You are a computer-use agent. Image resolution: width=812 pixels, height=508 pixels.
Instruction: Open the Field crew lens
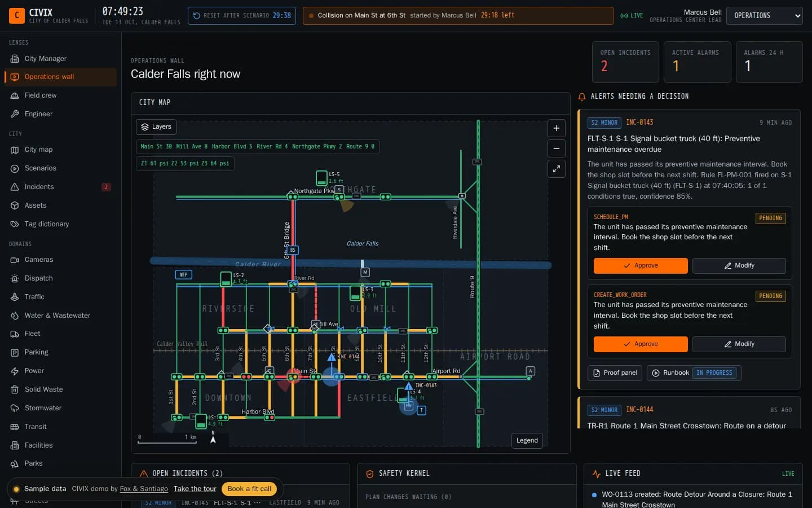click(x=61, y=95)
